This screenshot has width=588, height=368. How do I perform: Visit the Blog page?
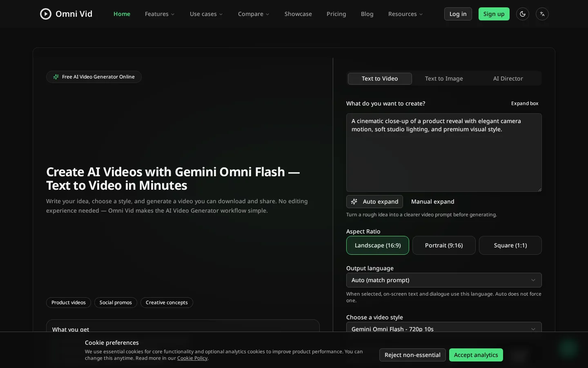click(367, 14)
